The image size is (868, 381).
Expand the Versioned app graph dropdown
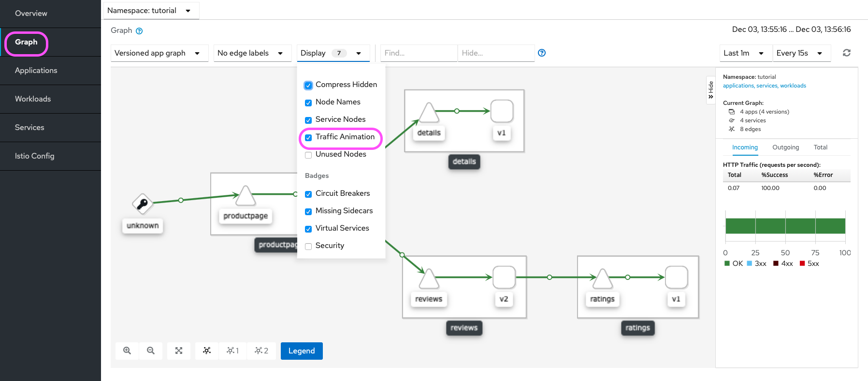(x=159, y=53)
